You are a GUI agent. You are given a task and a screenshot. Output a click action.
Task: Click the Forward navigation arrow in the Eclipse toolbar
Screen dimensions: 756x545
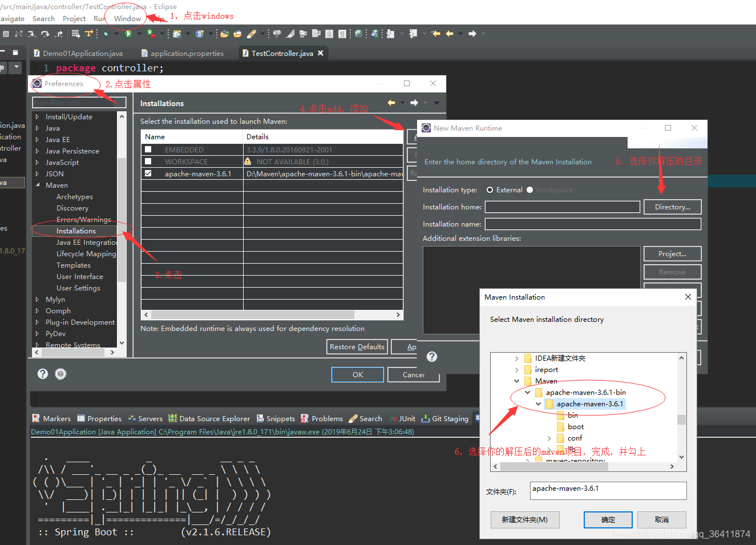tap(472, 34)
